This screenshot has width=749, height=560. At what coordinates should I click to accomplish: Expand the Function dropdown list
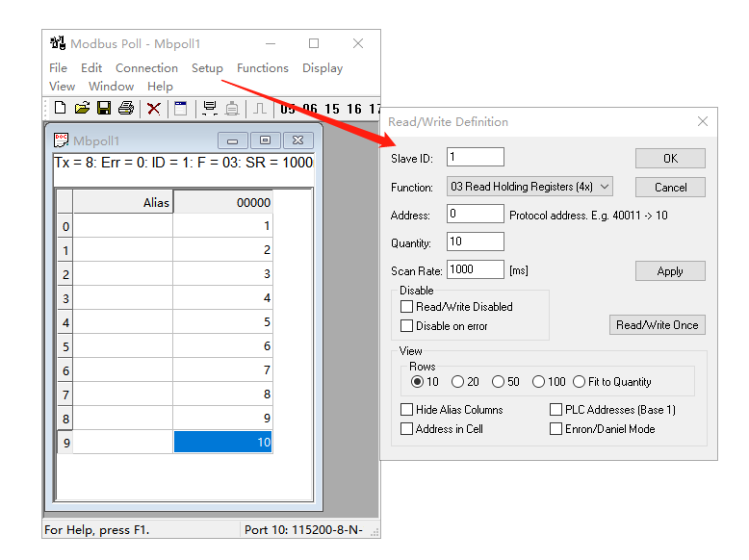(x=604, y=187)
